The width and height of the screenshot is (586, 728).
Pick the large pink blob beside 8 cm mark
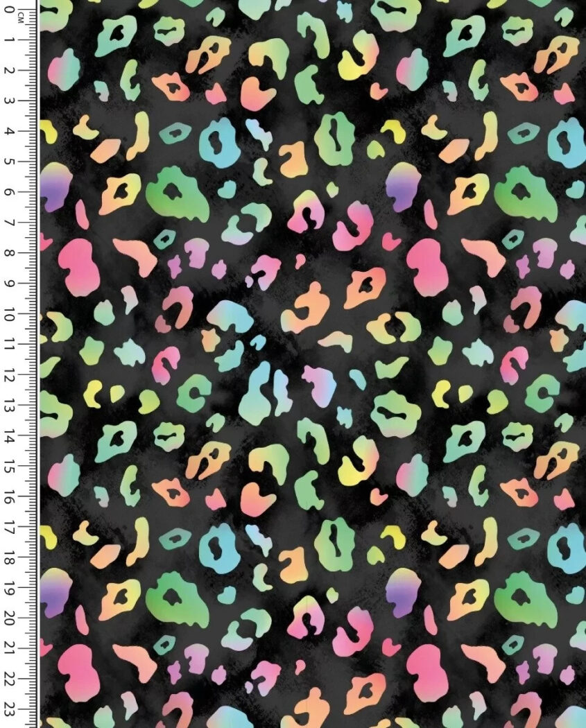(78, 268)
